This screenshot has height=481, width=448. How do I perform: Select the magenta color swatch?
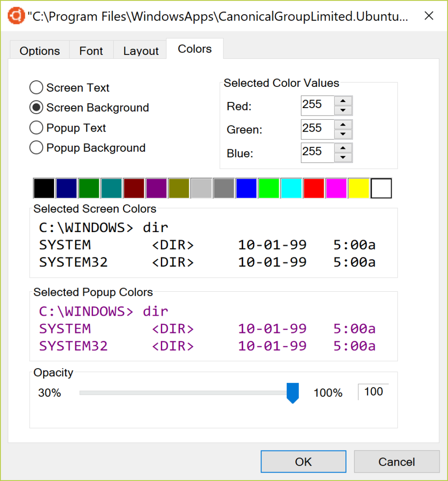point(336,187)
